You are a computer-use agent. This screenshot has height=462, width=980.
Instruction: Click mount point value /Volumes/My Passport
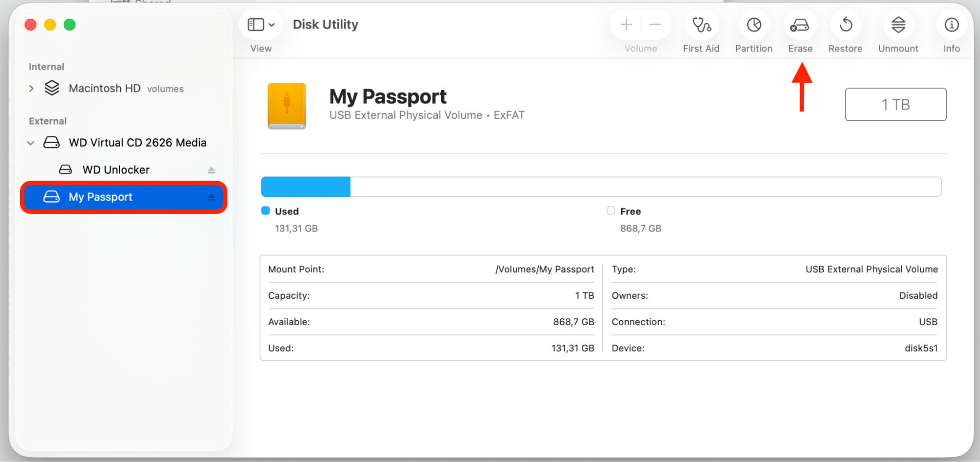tap(545, 269)
